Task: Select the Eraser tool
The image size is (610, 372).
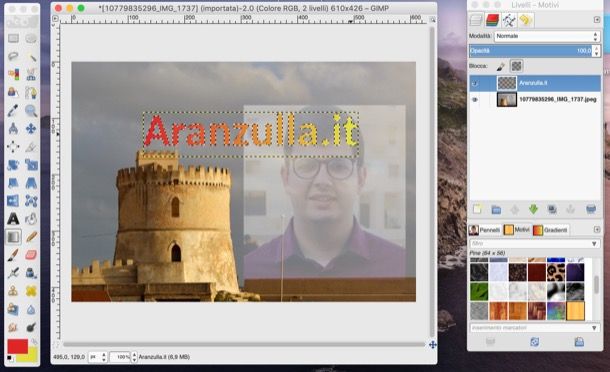Action: [31, 255]
